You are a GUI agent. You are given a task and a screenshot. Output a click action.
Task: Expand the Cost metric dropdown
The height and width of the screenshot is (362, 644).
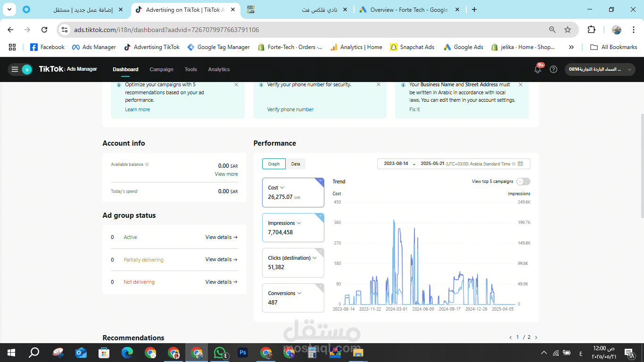click(282, 188)
